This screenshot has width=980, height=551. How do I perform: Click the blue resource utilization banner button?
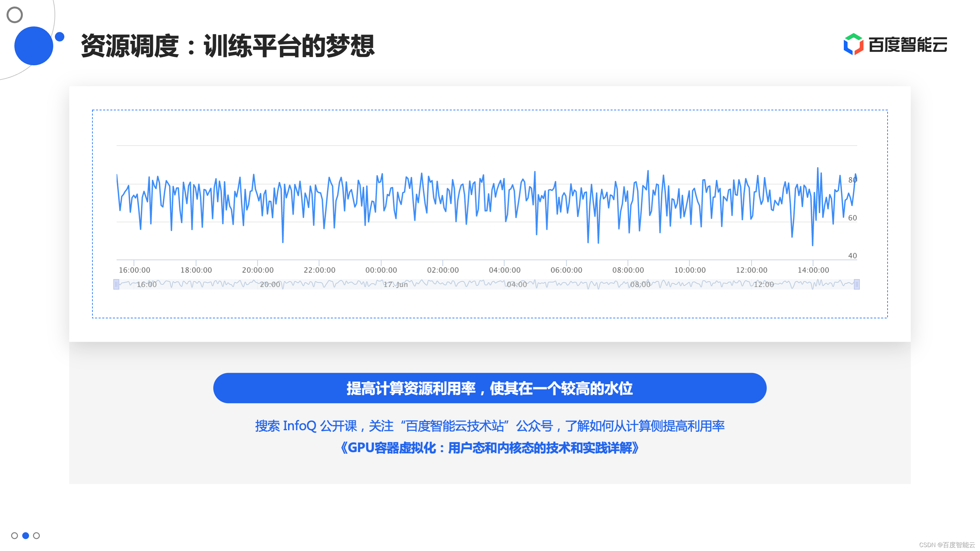tap(489, 388)
